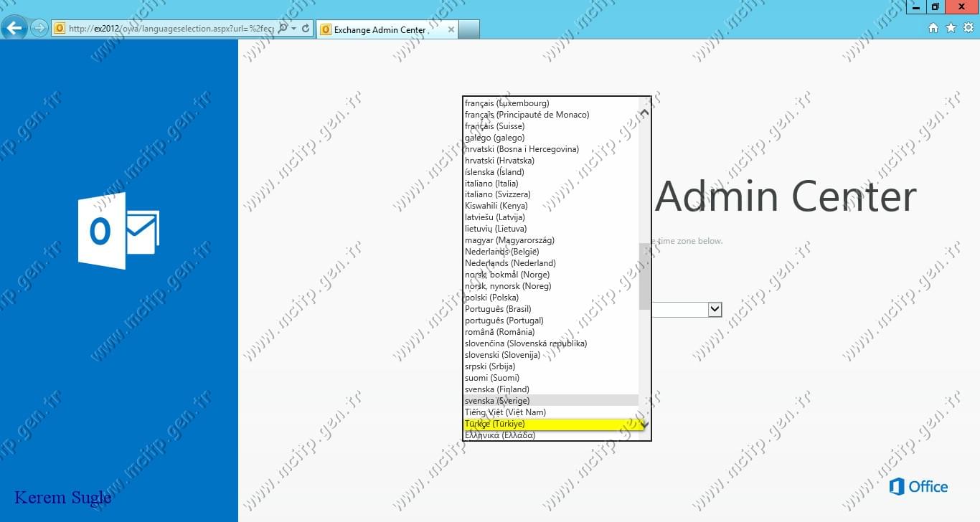Select magyar (Magyarország) language
980x522 pixels.
[551, 240]
